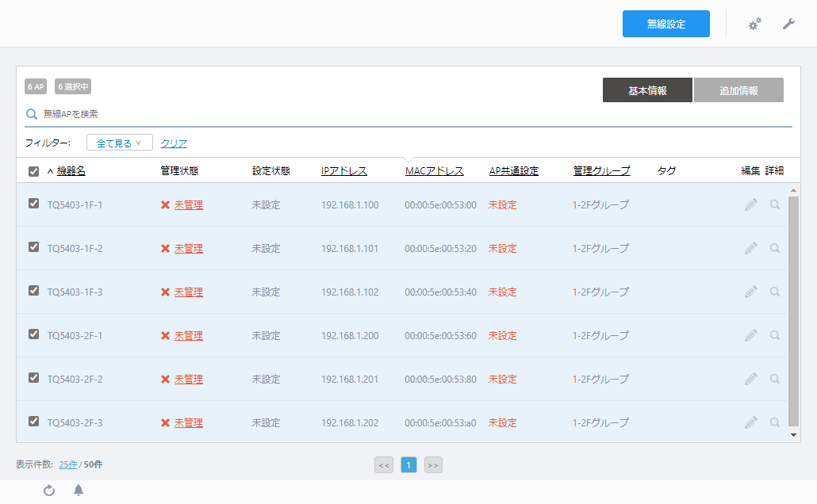Click red X icon for TQ5403-1F-1
Viewport: 817px width, 504px height.
pyautogui.click(x=165, y=205)
